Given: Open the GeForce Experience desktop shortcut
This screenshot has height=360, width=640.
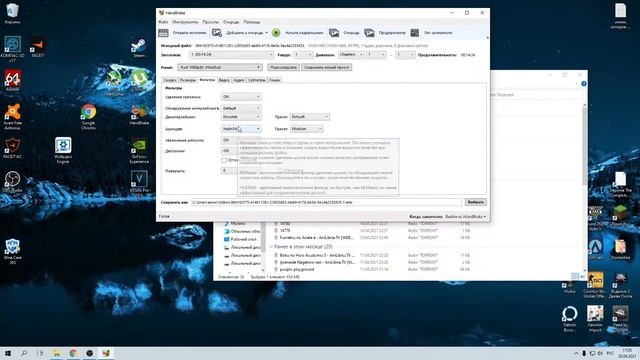Looking at the screenshot, I should pyautogui.click(x=139, y=151).
